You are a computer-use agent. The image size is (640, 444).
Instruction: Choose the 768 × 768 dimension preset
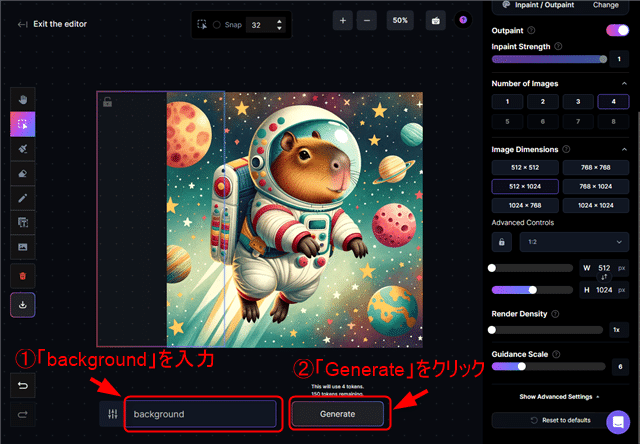596,167
